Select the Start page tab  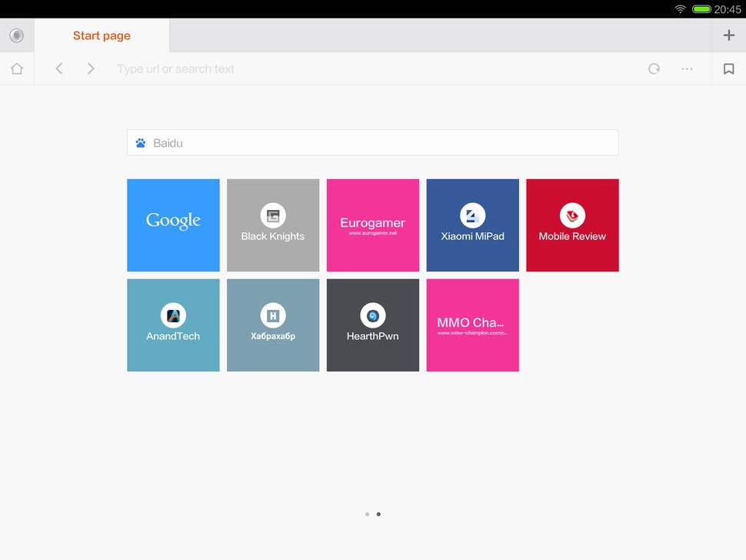tap(102, 35)
